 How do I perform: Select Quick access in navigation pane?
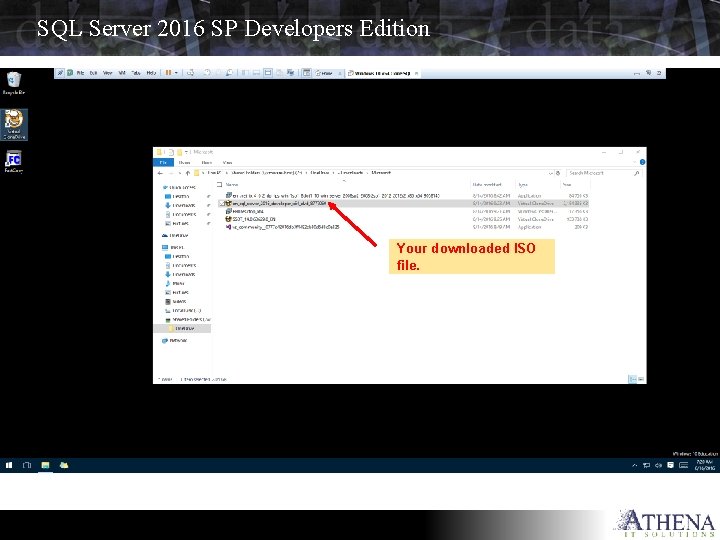179,187
